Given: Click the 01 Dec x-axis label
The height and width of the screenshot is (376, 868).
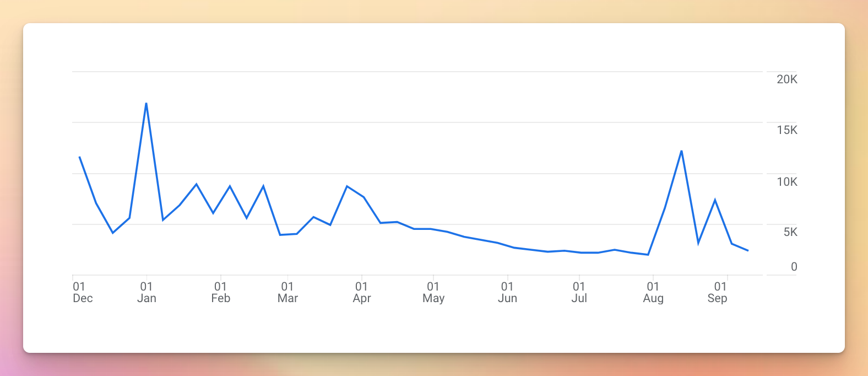Looking at the screenshot, I should click(83, 292).
